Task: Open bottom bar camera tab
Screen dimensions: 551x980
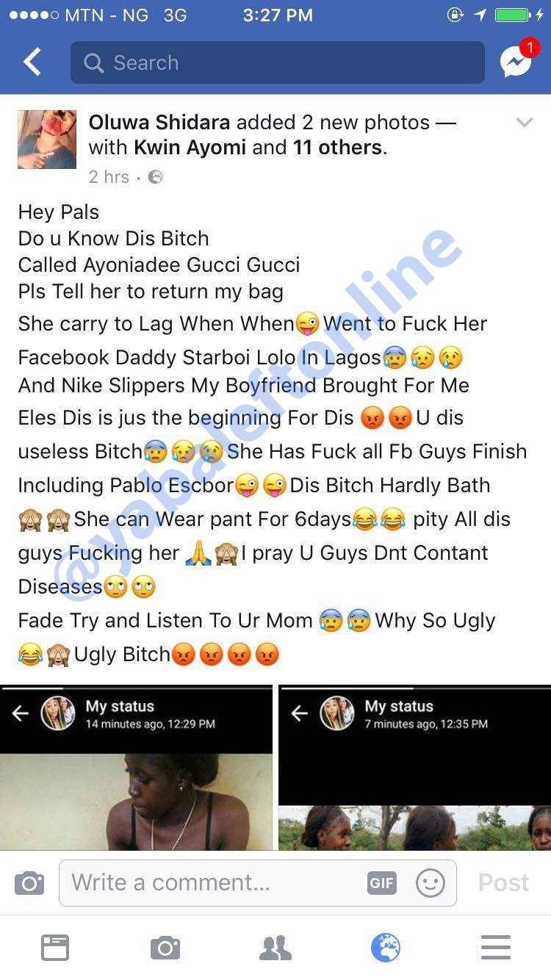Action: tap(165, 948)
